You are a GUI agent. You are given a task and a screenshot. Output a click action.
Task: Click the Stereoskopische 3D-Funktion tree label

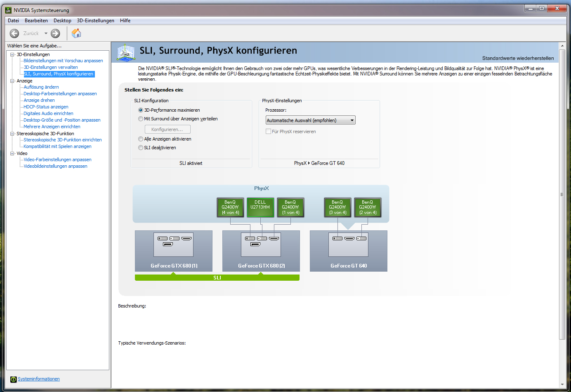click(45, 134)
